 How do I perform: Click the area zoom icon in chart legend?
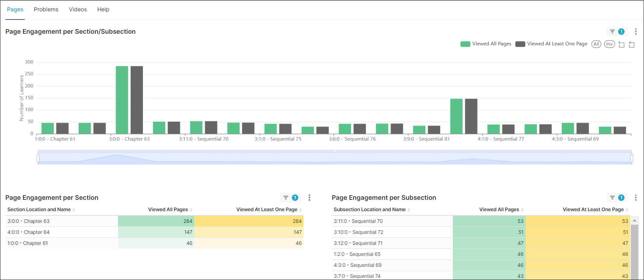tap(621, 44)
